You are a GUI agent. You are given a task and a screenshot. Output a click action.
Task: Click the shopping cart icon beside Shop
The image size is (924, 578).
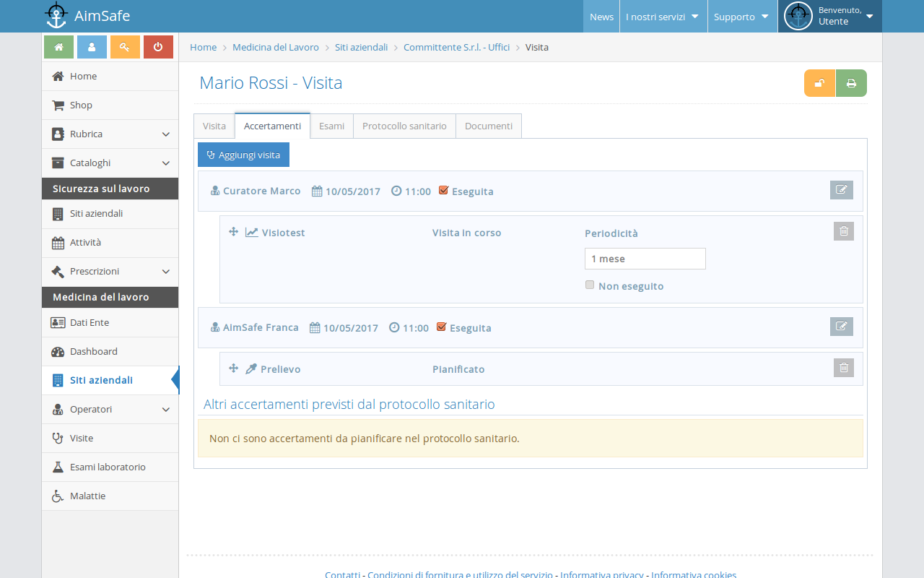tap(58, 105)
